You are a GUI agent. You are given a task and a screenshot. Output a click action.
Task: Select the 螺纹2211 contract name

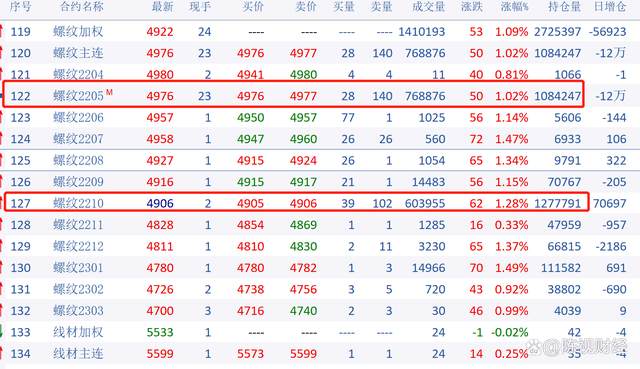click(x=78, y=225)
